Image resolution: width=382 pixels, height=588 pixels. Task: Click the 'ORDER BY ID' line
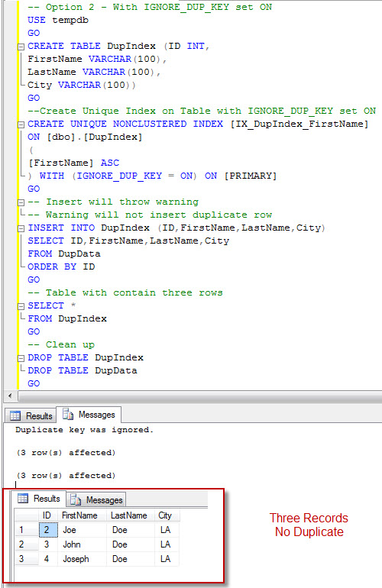[x=61, y=267]
